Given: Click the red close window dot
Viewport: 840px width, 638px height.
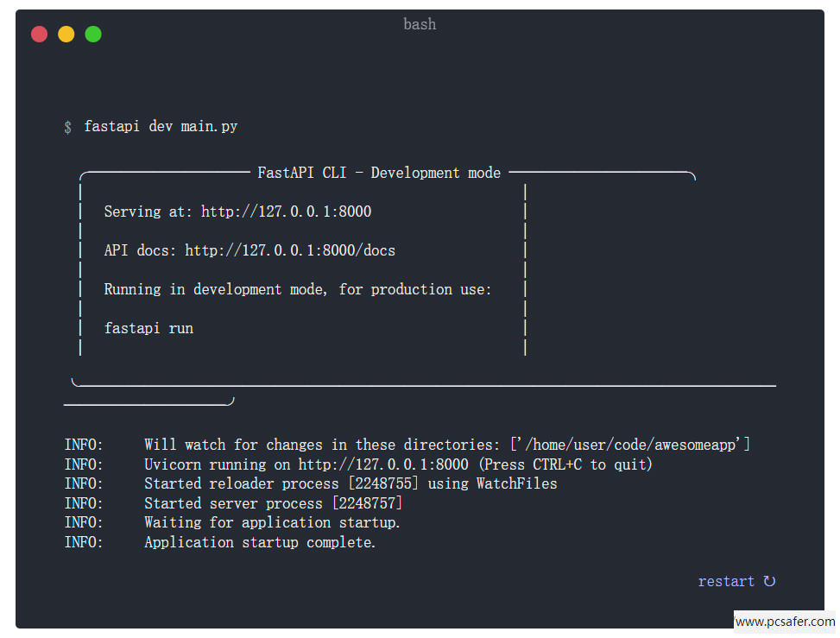Looking at the screenshot, I should tap(39, 34).
